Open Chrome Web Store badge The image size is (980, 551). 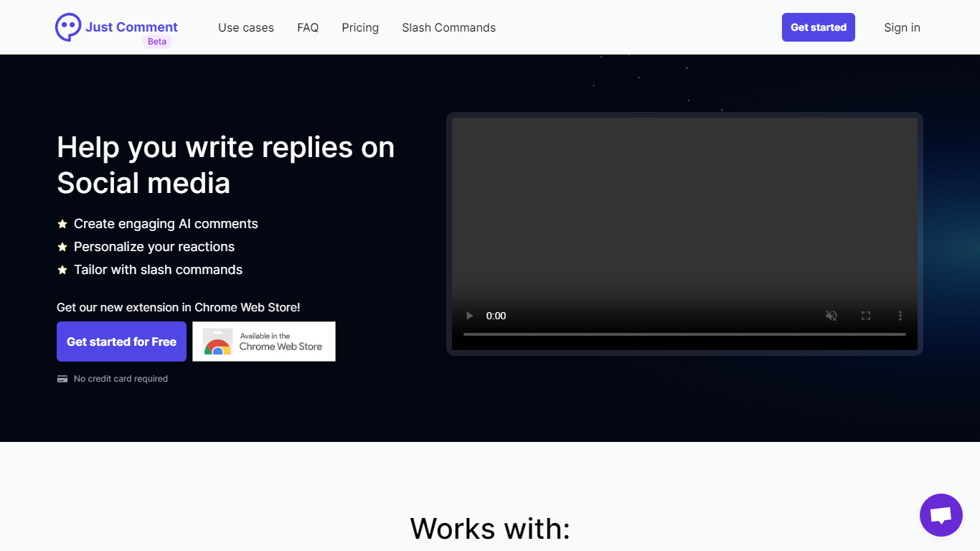point(264,342)
